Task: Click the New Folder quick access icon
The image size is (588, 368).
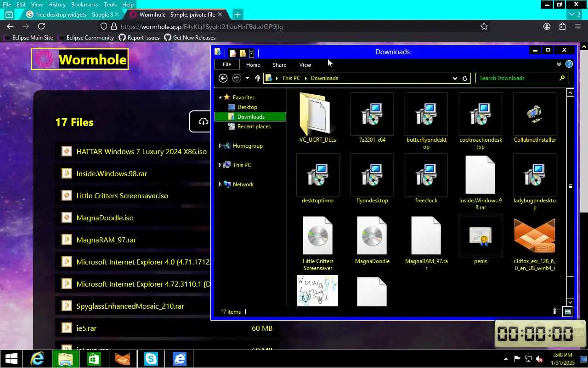Action: [243, 53]
